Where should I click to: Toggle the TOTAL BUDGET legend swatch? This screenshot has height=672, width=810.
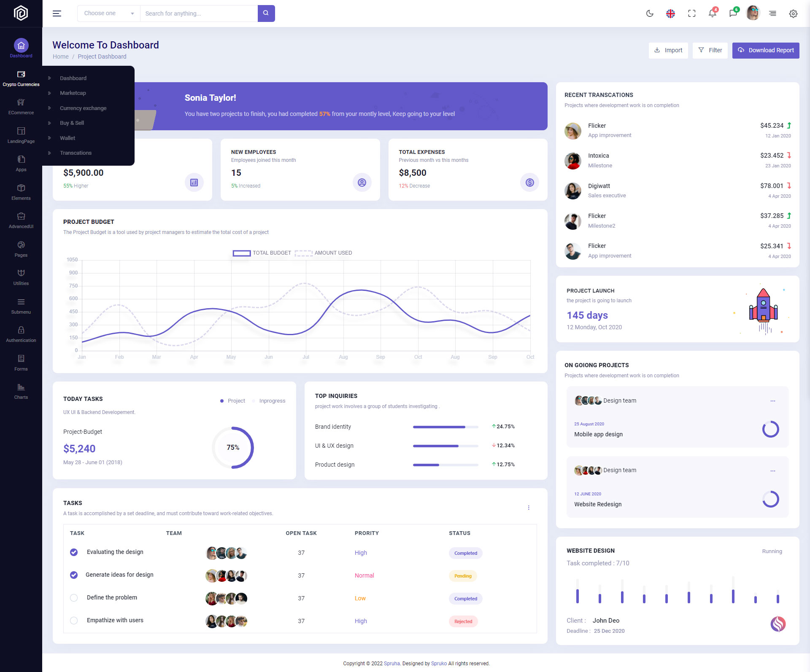point(242,253)
